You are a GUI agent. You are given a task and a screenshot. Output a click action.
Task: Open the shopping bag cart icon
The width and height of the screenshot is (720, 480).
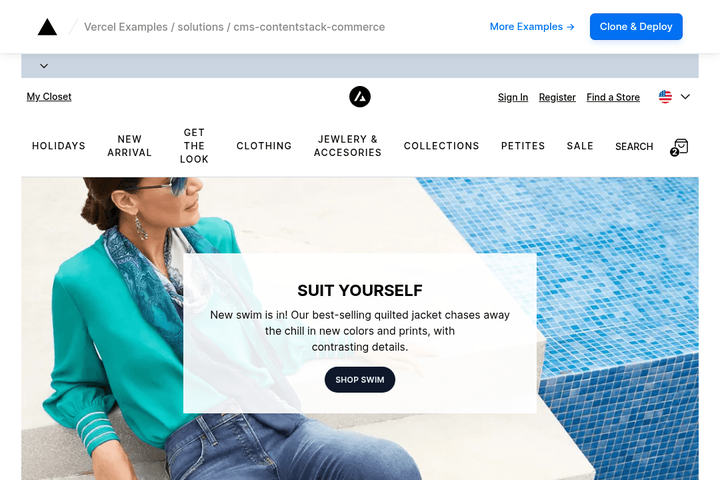pyautogui.click(x=679, y=147)
